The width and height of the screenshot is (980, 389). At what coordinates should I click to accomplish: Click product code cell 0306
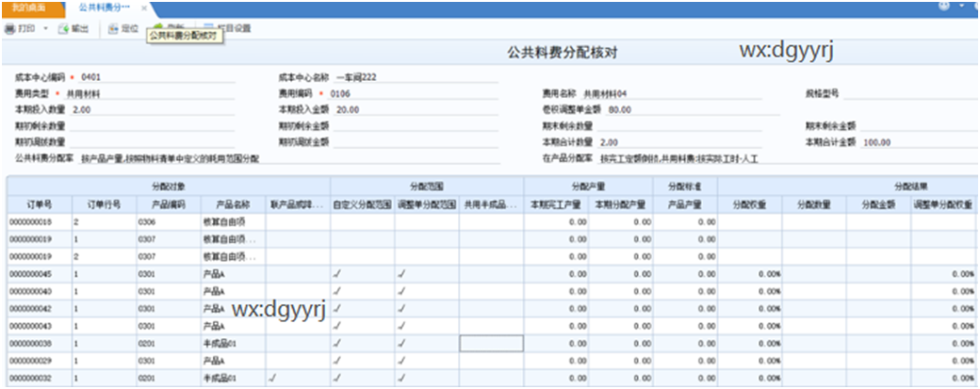pyautogui.click(x=168, y=221)
